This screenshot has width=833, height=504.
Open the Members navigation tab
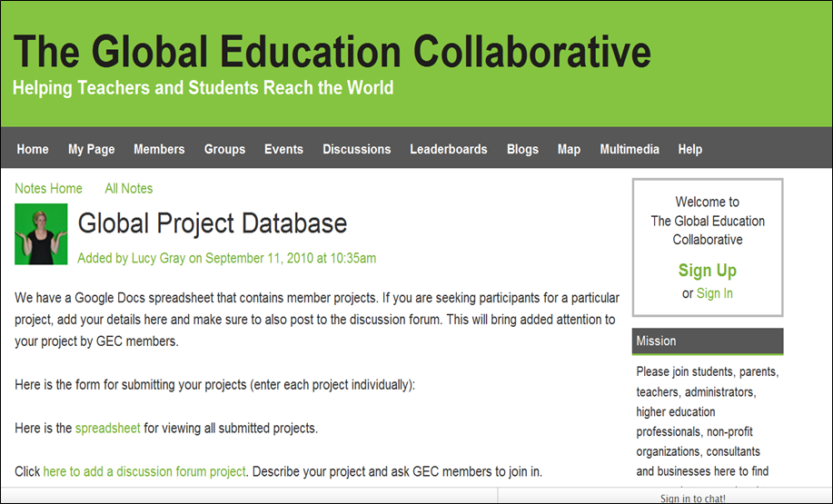[x=159, y=149]
